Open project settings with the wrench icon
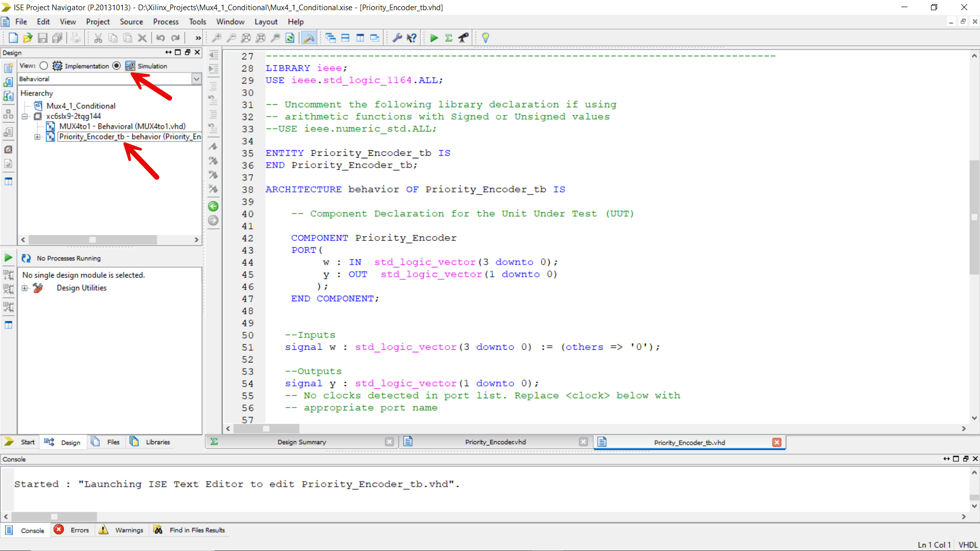 (x=398, y=37)
